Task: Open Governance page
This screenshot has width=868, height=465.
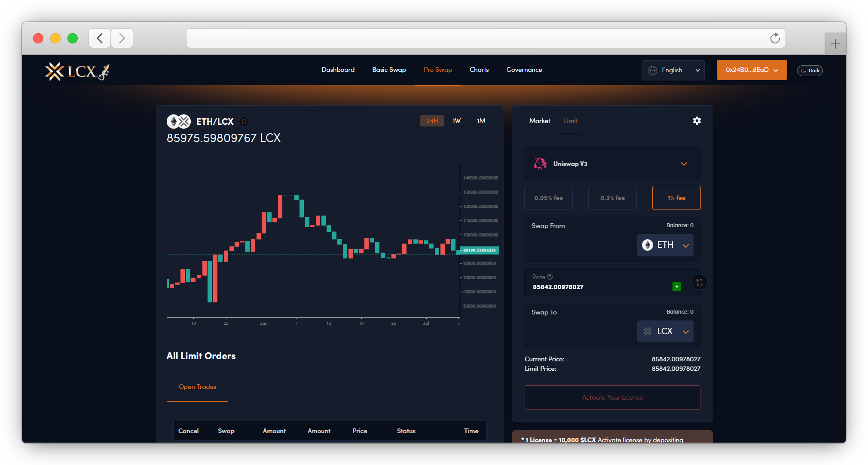Action: (524, 70)
